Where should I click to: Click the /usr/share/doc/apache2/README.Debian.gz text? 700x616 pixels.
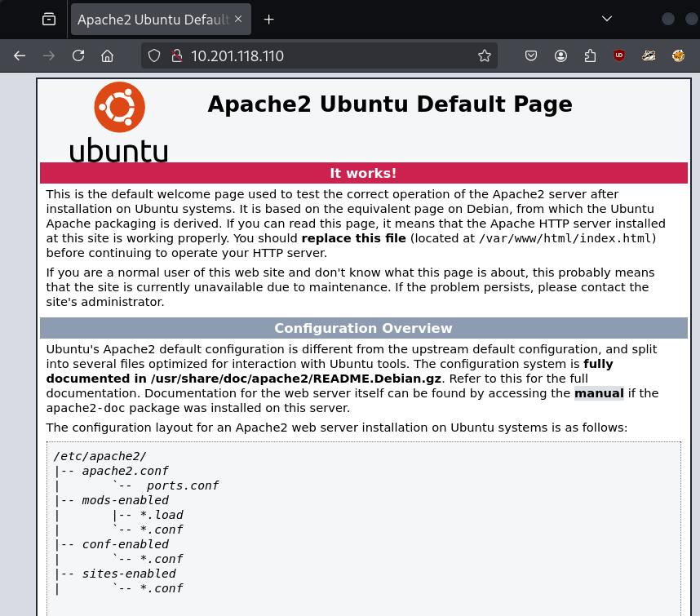pos(296,379)
